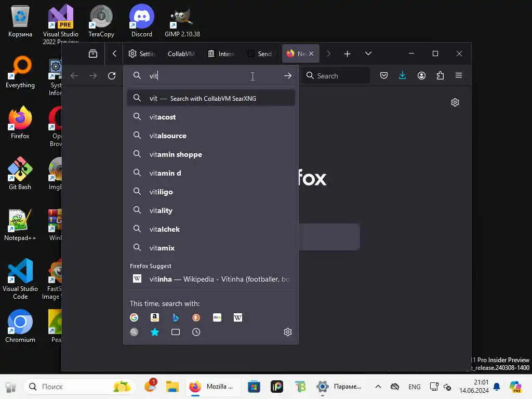
Task: Open search settings gear in the suggestions panel
Action: (288, 332)
